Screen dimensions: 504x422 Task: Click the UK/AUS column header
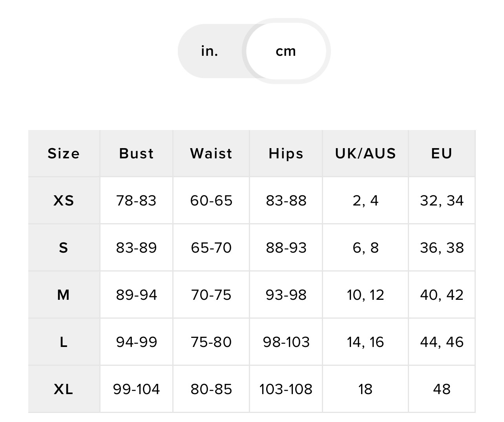tap(365, 153)
